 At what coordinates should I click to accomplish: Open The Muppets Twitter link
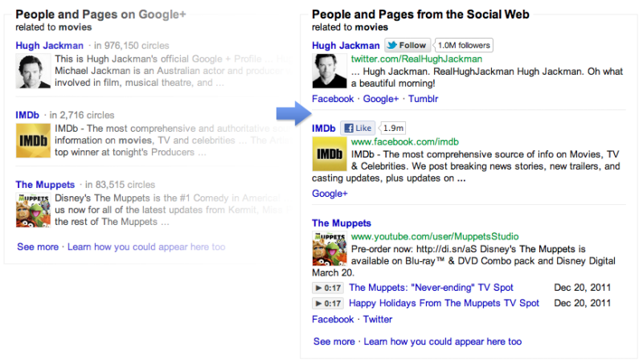point(378,319)
